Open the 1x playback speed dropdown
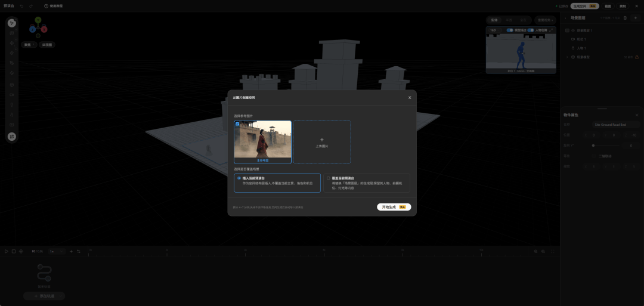 tap(57, 251)
